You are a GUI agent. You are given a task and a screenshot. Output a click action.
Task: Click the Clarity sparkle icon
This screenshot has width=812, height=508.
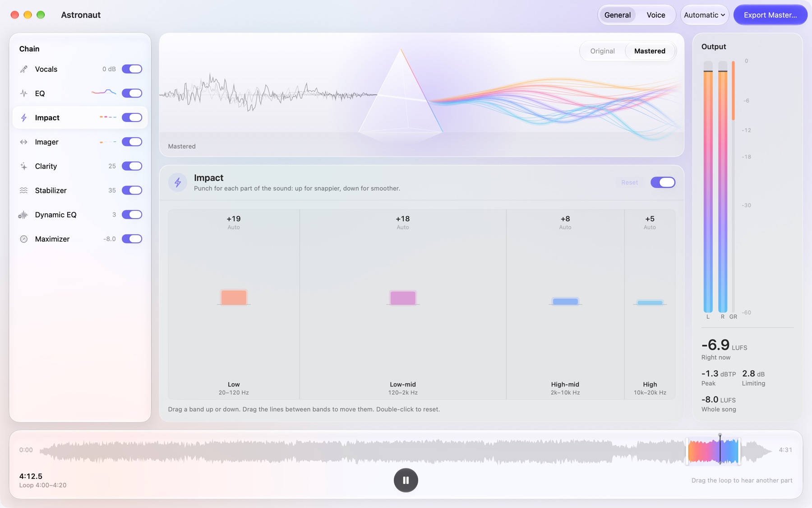[24, 166]
